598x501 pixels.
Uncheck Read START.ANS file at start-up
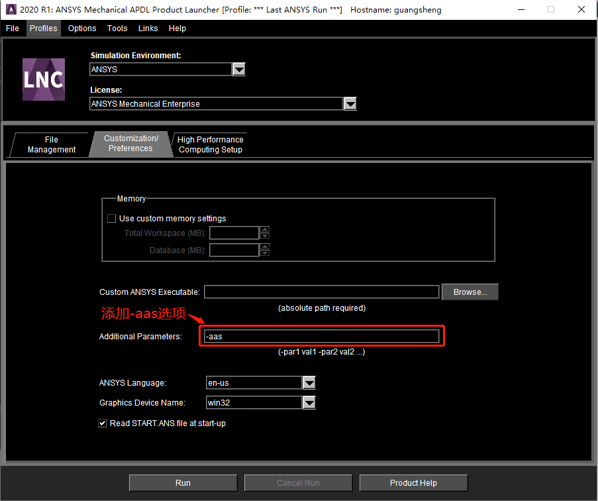tap(102, 423)
